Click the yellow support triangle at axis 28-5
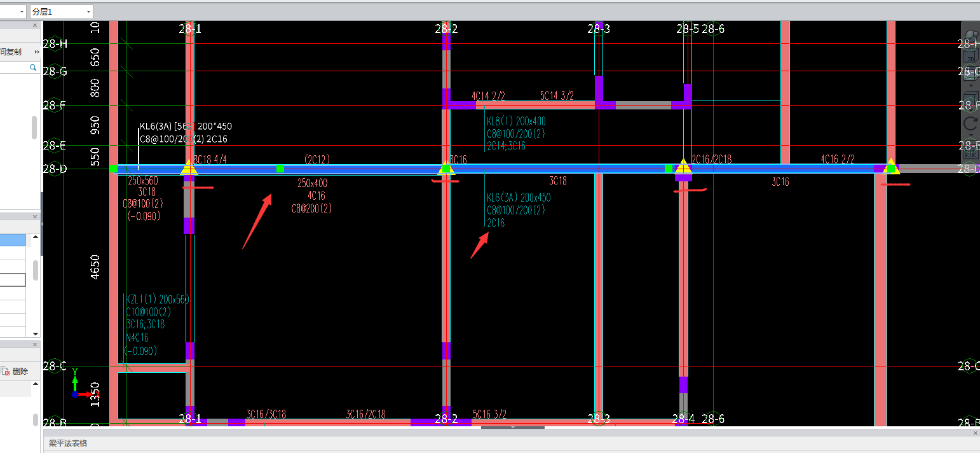This screenshot has height=453, width=980. pos(683,167)
